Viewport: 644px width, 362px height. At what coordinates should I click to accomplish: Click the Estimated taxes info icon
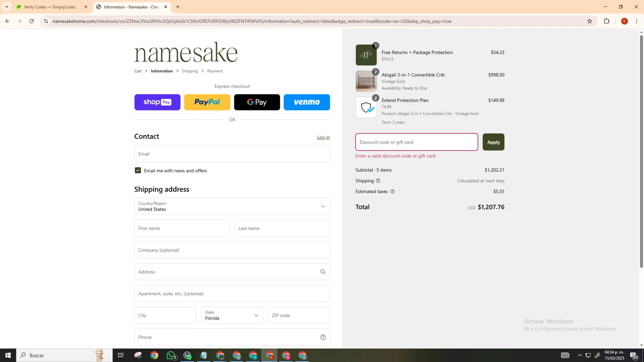392,191
